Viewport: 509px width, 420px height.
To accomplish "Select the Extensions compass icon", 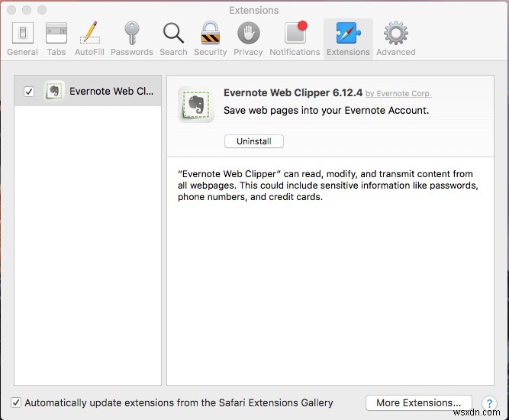I will [x=348, y=38].
